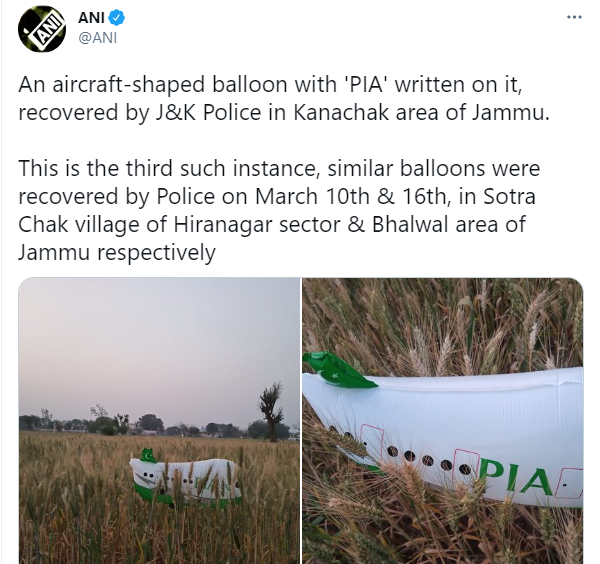The image size is (600, 564).
Task: Click green flag tail fin in close-up
Action: 338,370
